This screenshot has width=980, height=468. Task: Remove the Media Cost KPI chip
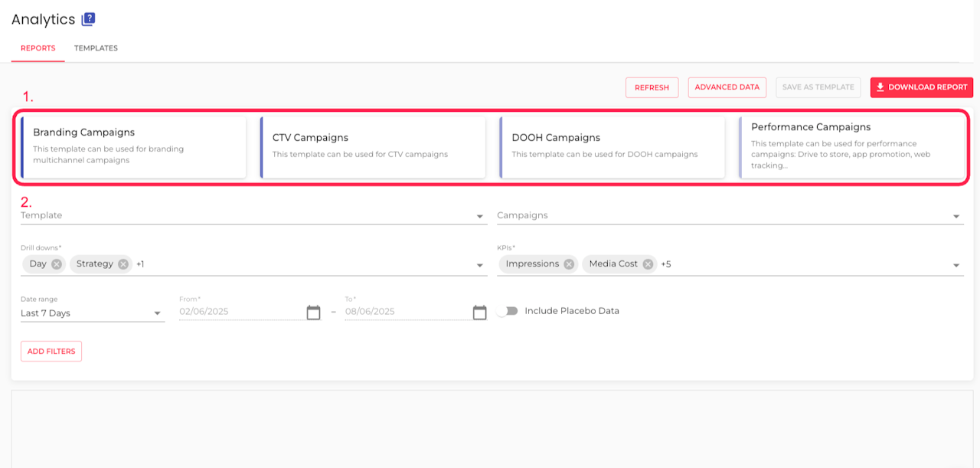[x=648, y=264]
